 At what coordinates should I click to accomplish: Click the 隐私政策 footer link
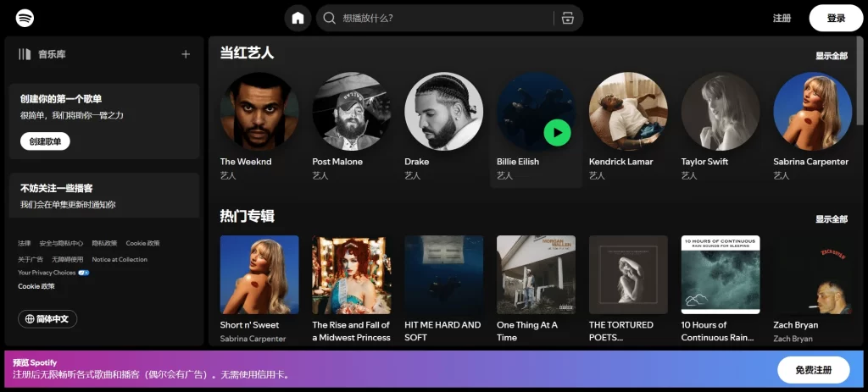tap(104, 243)
